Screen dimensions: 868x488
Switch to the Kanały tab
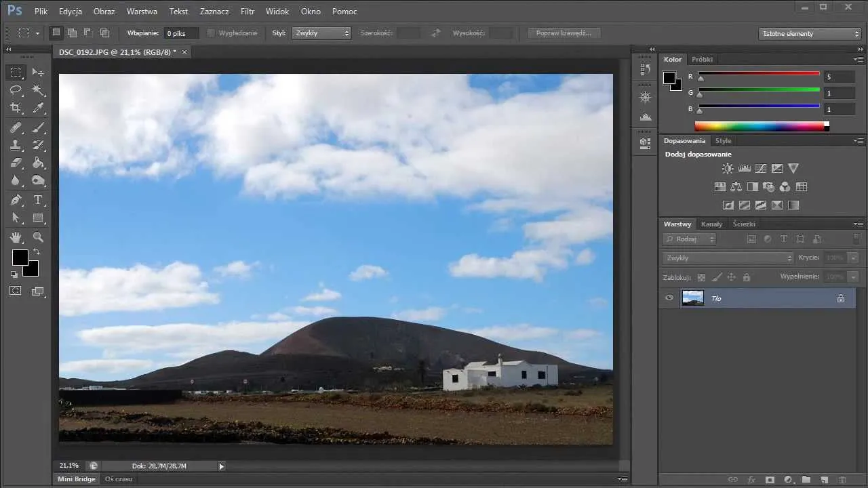pyautogui.click(x=711, y=224)
